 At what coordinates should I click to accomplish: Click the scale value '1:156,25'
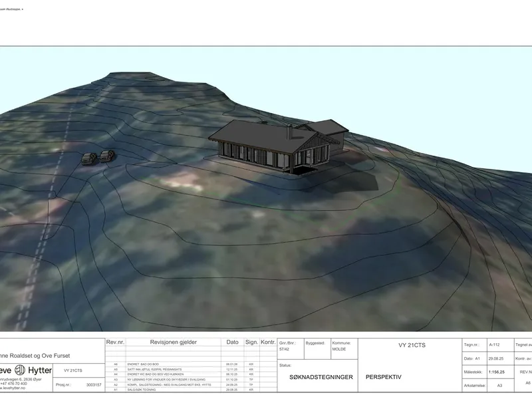click(x=496, y=372)
